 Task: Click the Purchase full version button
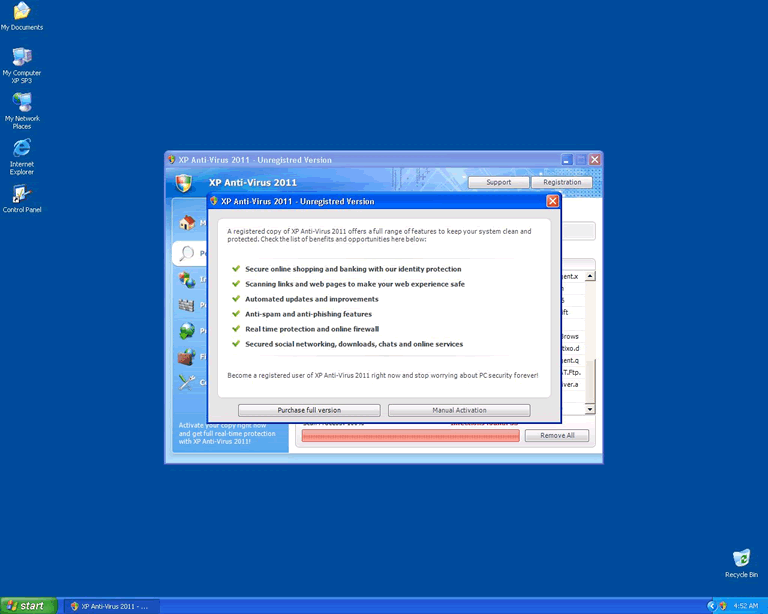coord(309,410)
